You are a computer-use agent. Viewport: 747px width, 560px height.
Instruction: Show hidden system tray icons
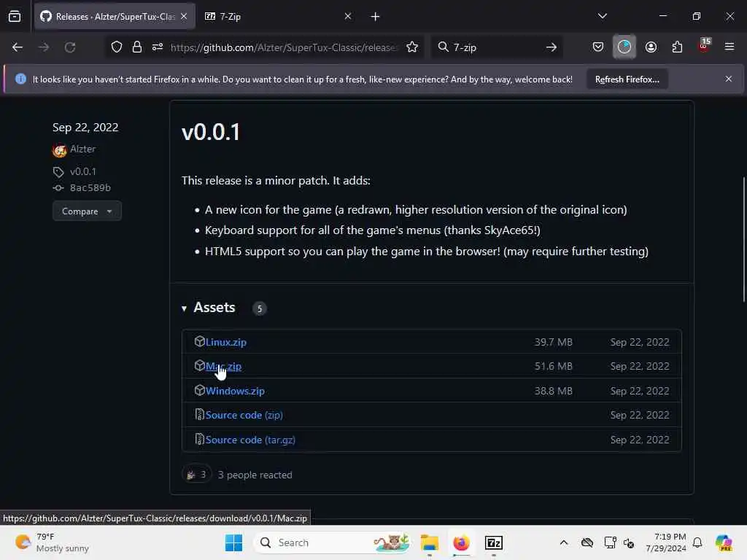(x=564, y=542)
